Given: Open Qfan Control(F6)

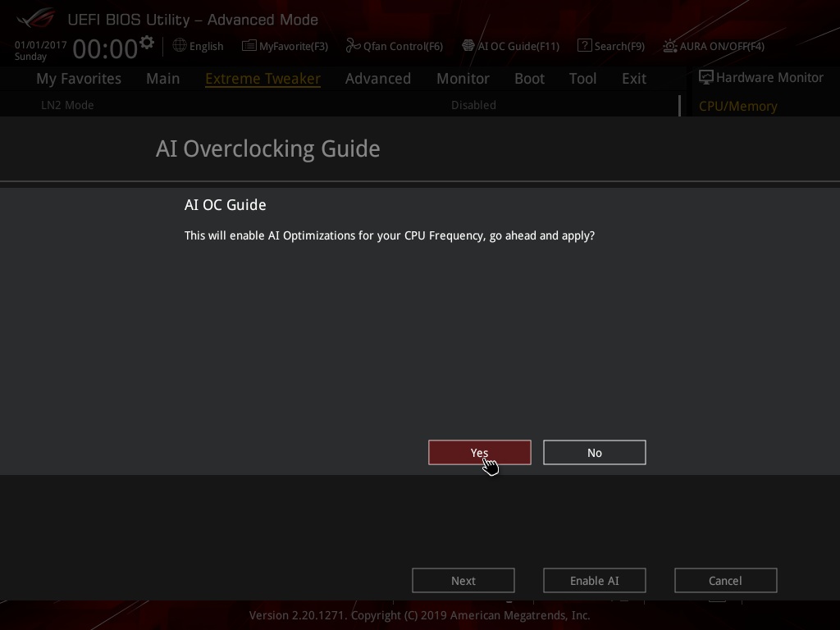Looking at the screenshot, I should point(403,47).
